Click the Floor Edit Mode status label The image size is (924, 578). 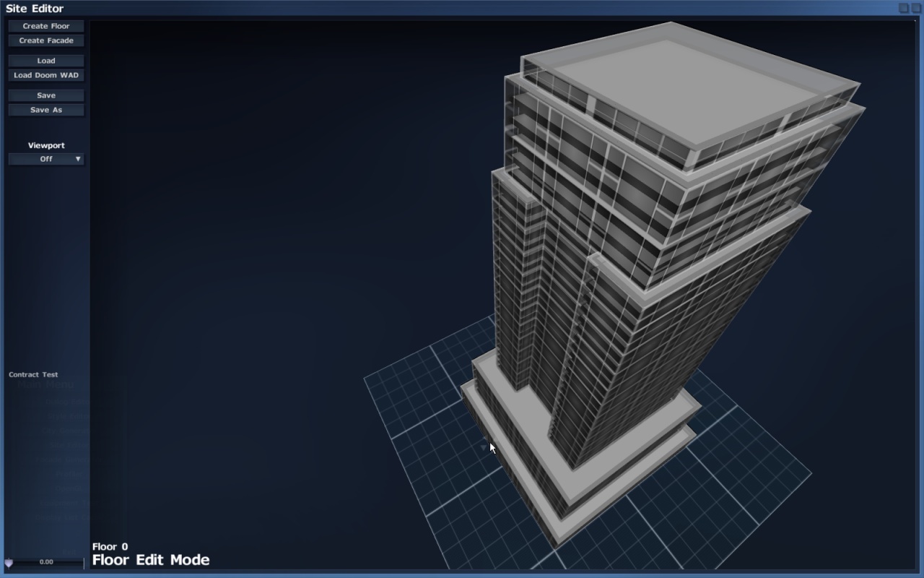tap(151, 560)
